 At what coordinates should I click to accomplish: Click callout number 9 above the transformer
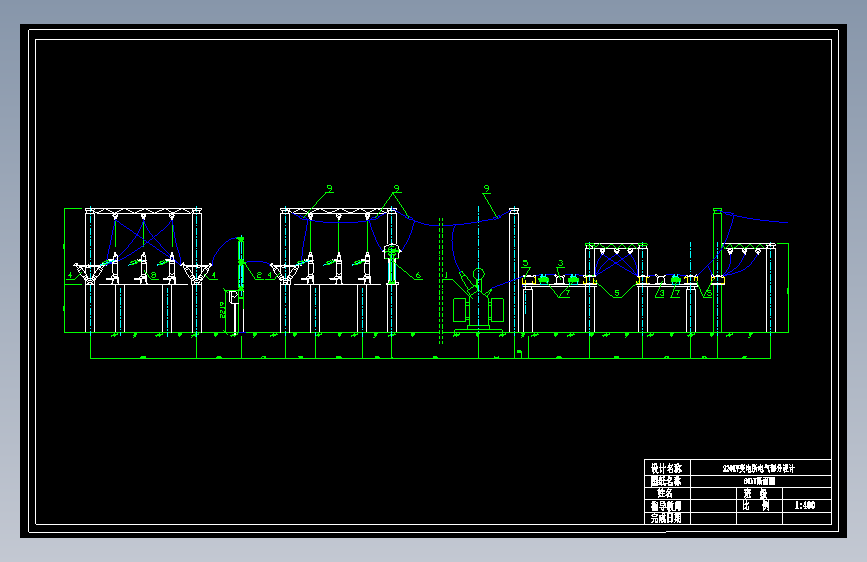click(x=487, y=189)
